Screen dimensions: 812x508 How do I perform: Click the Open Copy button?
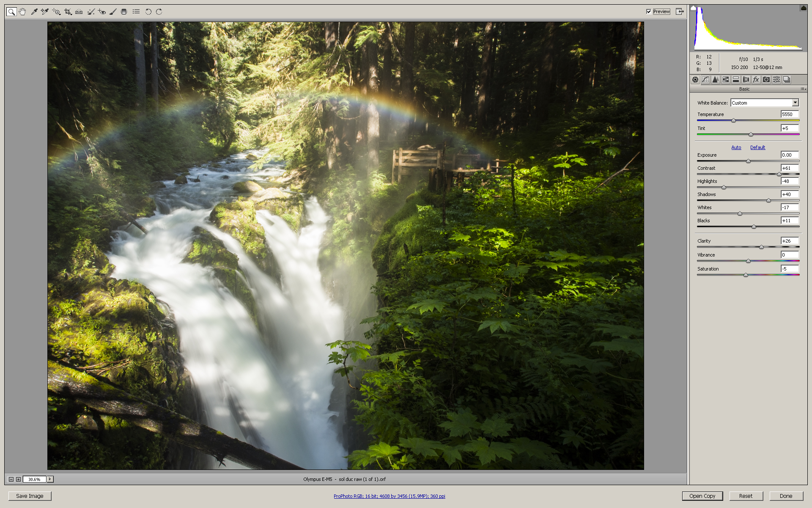tap(702, 496)
